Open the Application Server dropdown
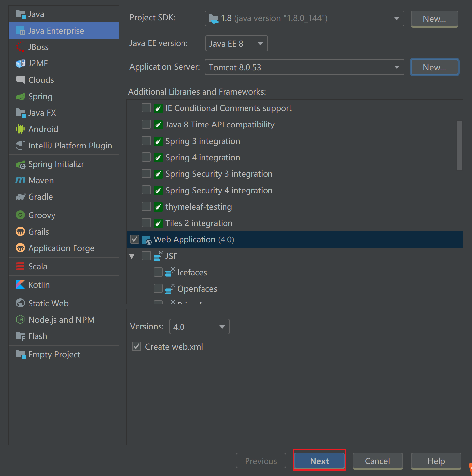The image size is (472, 476). tap(305, 67)
